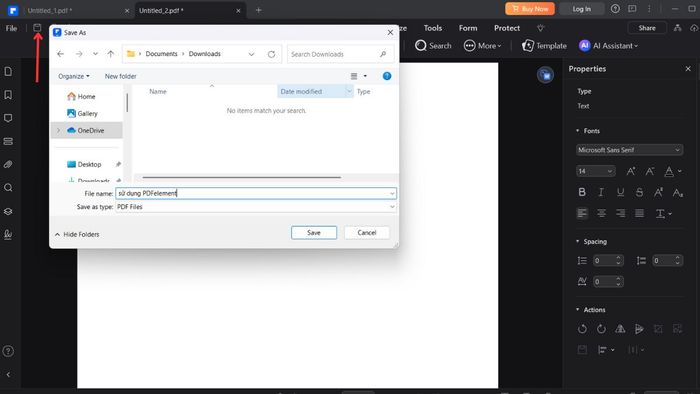
Task: Open the AI Assistant dropdown
Action: [608, 46]
